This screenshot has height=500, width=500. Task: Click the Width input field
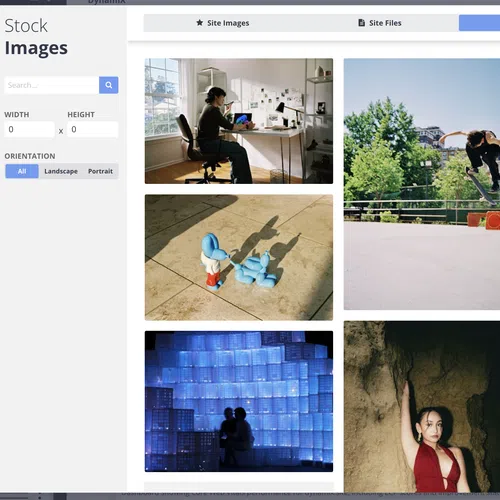point(29,129)
